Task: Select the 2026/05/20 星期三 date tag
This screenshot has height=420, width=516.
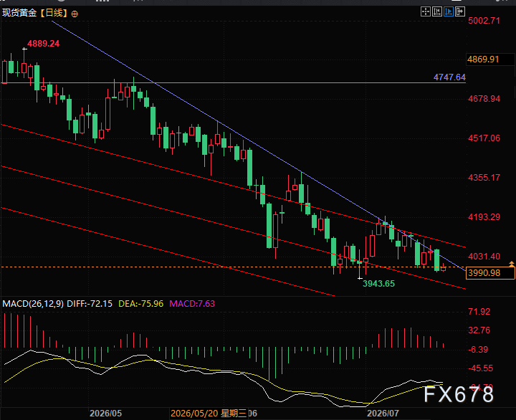Action: 209,414
